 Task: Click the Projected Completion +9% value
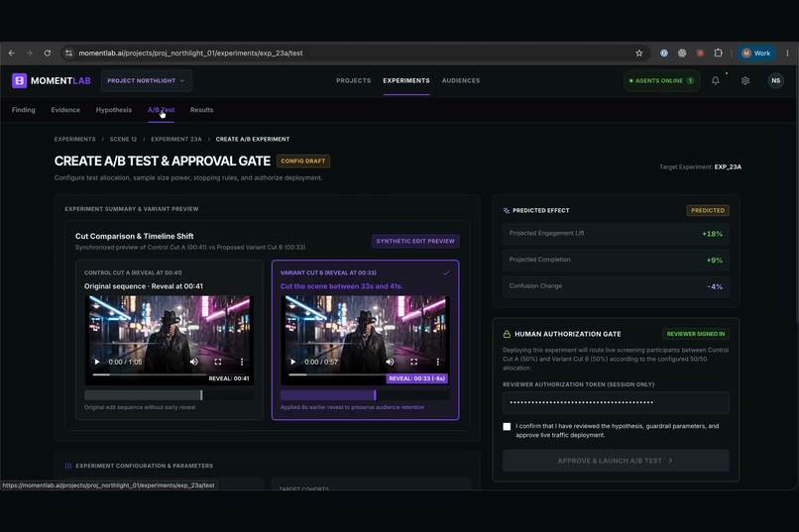(x=715, y=261)
